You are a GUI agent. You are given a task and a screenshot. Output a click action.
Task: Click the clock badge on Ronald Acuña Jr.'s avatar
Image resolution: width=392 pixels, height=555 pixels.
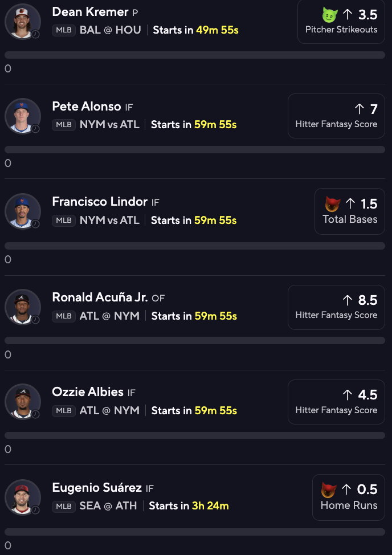35,320
